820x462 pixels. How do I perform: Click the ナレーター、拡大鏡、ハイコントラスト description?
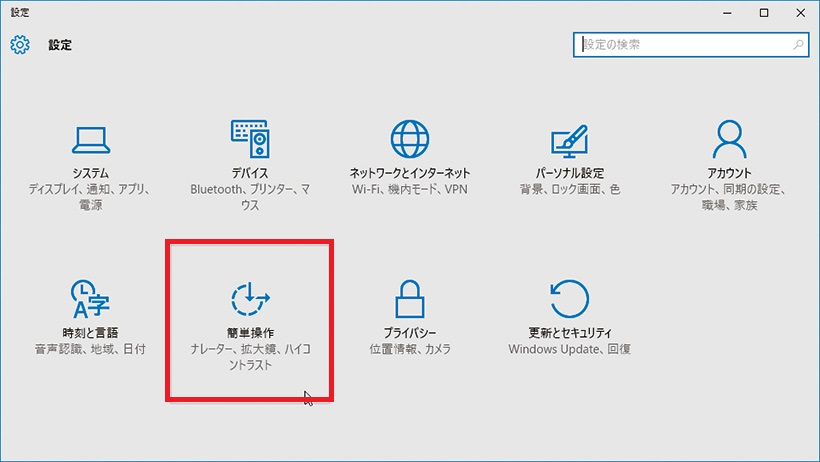250,357
